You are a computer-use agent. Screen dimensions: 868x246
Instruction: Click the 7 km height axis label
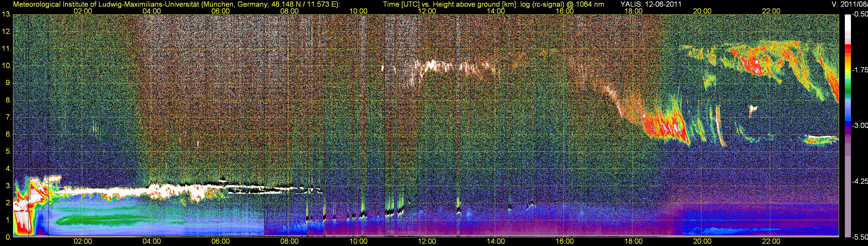(8, 117)
